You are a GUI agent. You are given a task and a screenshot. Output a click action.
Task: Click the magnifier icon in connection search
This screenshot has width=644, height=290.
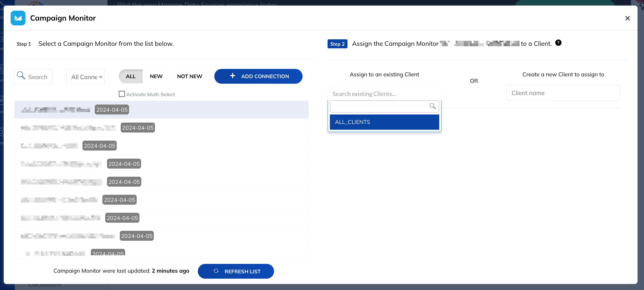pos(21,75)
